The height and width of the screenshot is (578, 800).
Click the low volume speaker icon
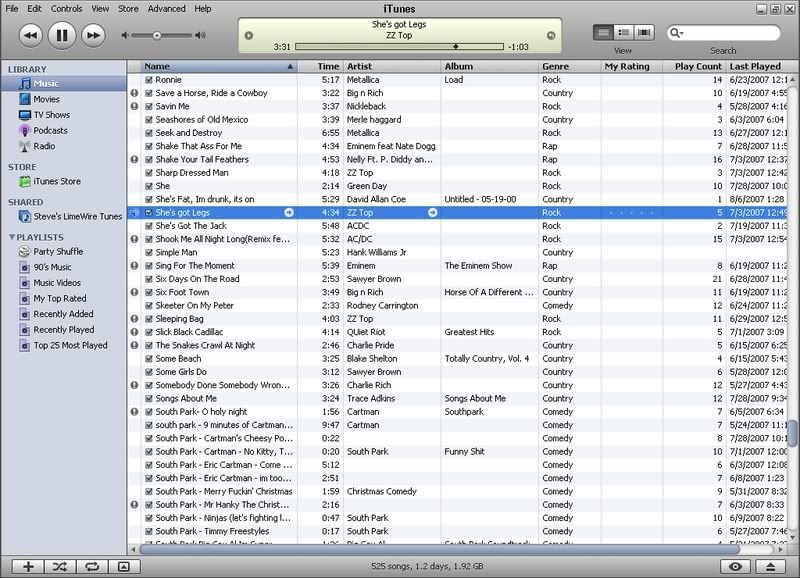pyautogui.click(x=124, y=35)
